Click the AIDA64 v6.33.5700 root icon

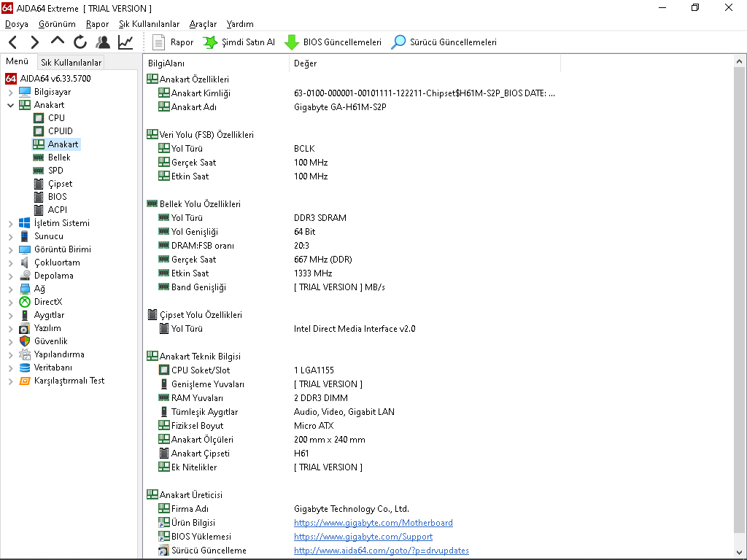click(11, 79)
